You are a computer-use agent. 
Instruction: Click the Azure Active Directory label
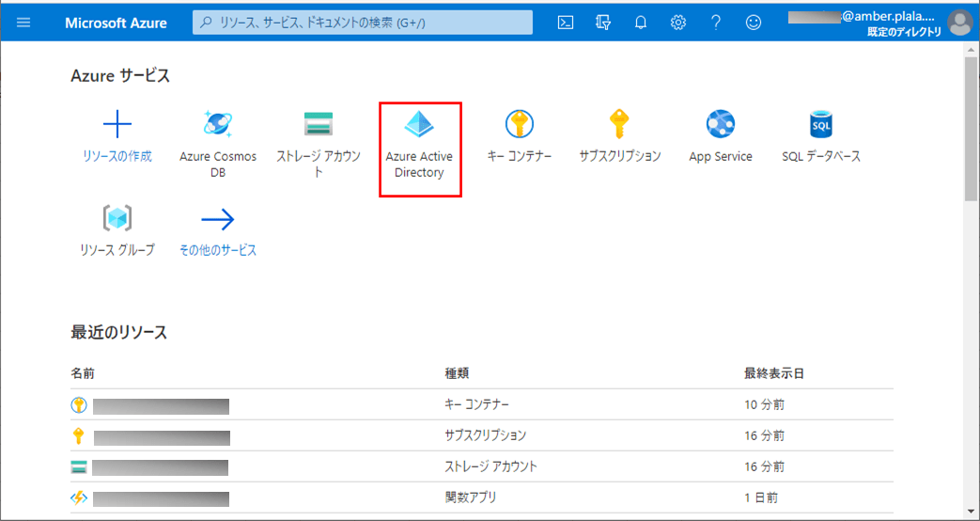point(419,165)
